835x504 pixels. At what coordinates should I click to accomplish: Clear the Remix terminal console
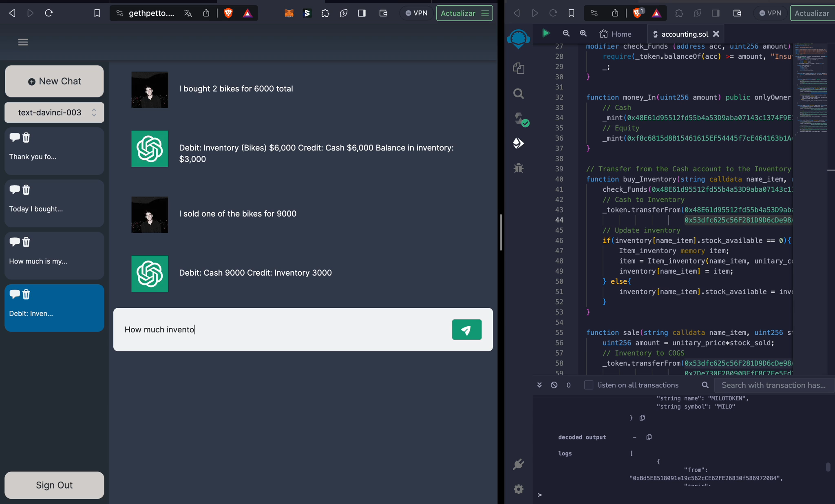[x=554, y=385]
